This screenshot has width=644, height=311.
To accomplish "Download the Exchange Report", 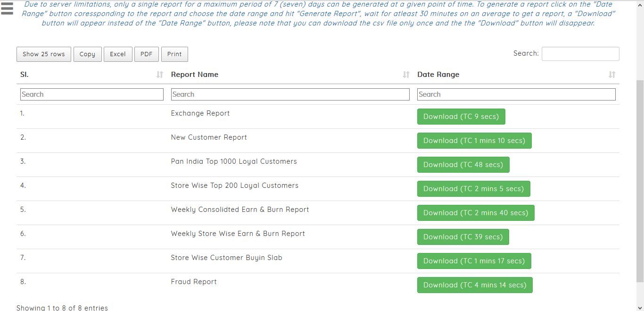I will pyautogui.click(x=461, y=117).
